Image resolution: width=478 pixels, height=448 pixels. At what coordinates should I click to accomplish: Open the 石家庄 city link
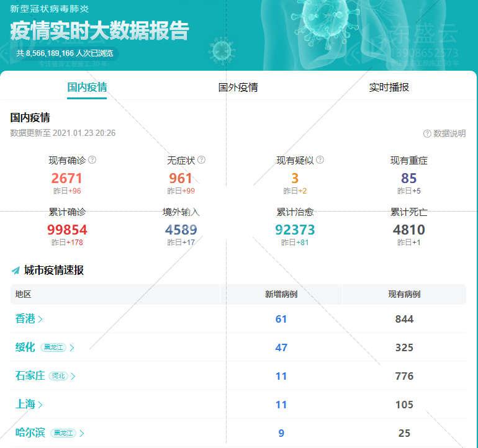(x=30, y=376)
